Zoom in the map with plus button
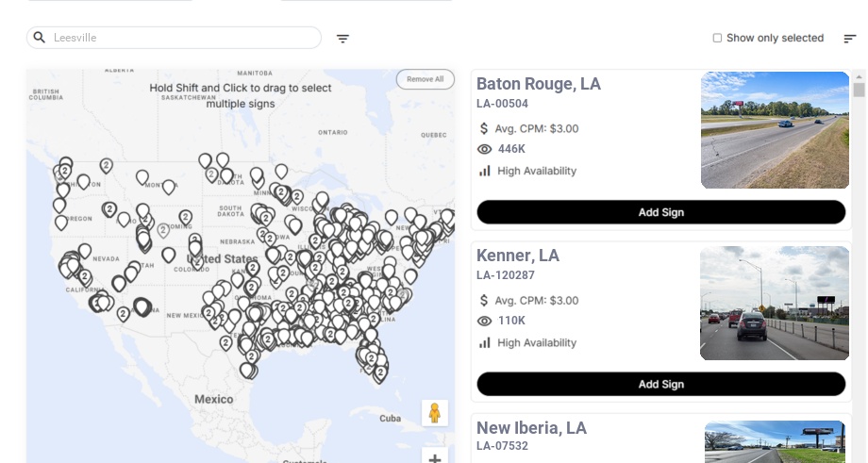Image resolution: width=868 pixels, height=463 pixels. pos(435,458)
